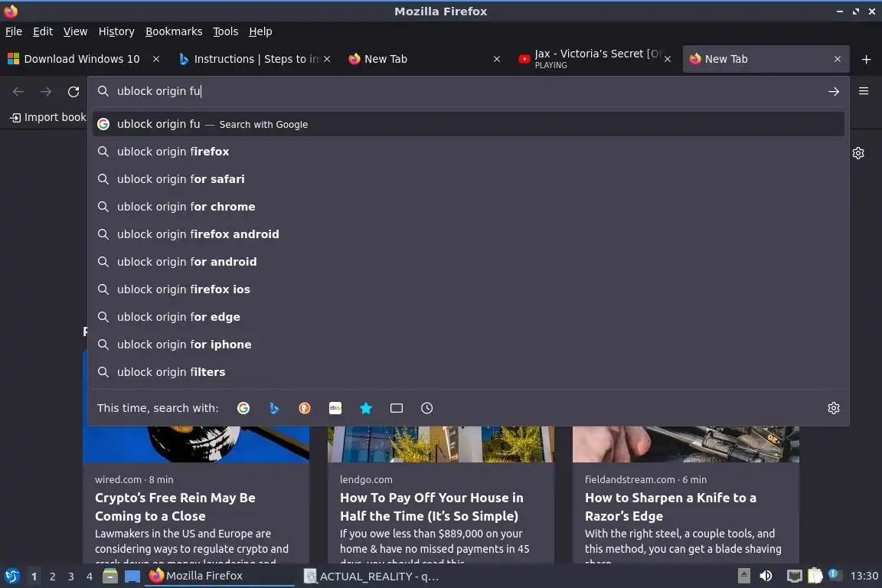
Task: Open the Tools menu
Action: point(226,31)
